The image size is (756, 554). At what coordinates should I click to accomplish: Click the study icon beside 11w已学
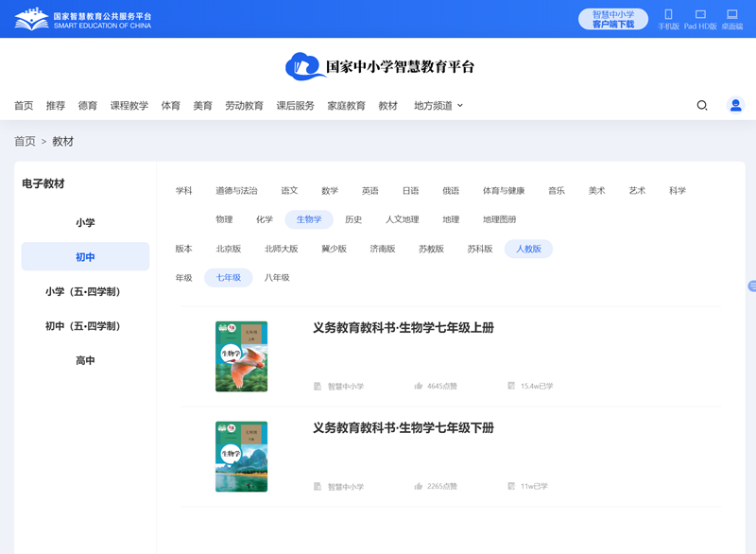pos(511,486)
